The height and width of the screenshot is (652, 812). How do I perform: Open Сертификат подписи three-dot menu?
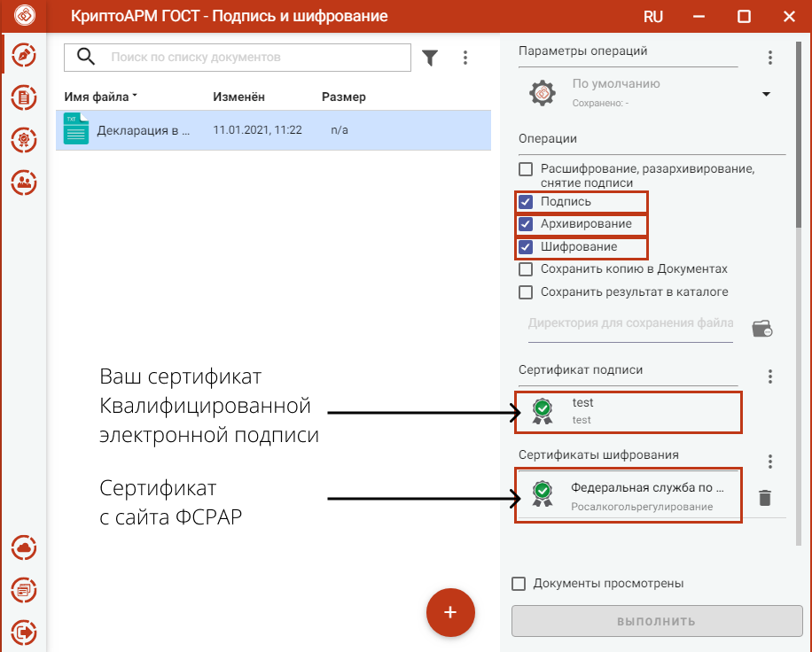pyautogui.click(x=770, y=376)
